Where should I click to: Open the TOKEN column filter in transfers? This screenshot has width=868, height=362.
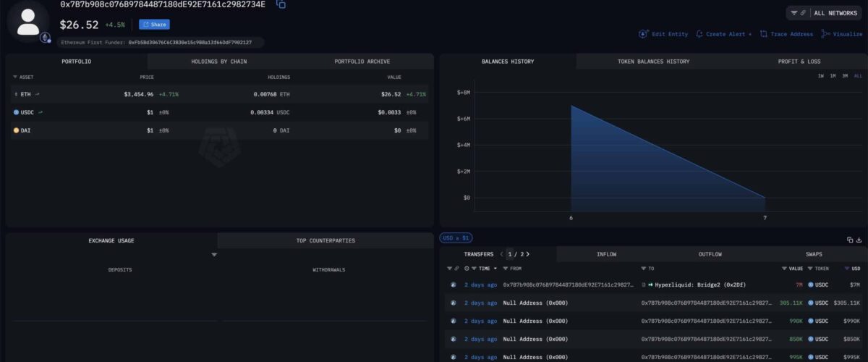pos(811,269)
